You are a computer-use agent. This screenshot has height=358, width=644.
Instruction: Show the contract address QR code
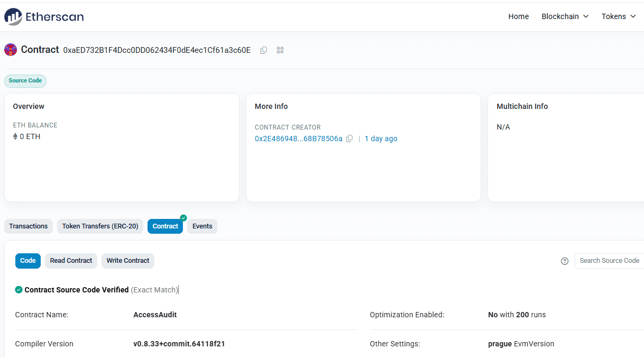pyautogui.click(x=280, y=50)
